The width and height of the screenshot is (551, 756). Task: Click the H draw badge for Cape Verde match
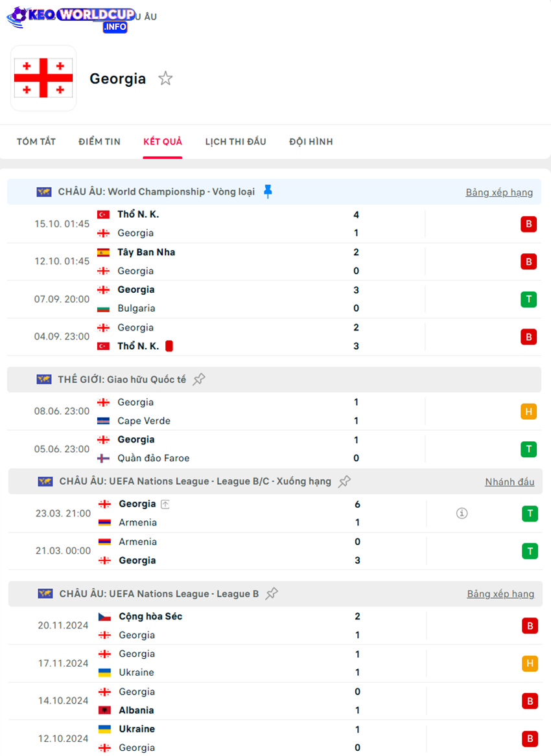528,411
